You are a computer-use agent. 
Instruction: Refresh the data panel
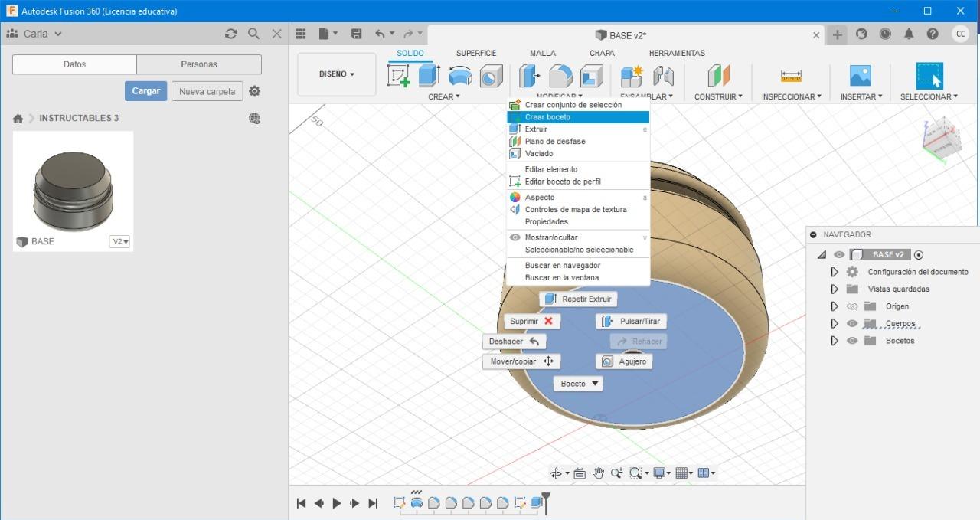pyautogui.click(x=230, y=34)
